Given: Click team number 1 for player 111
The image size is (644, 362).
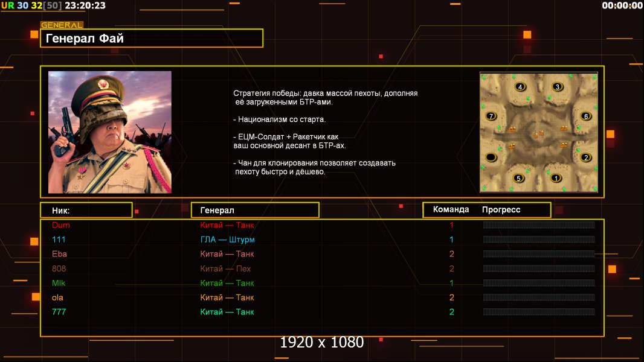Looking at the screenshot, I should coord(451,240).
